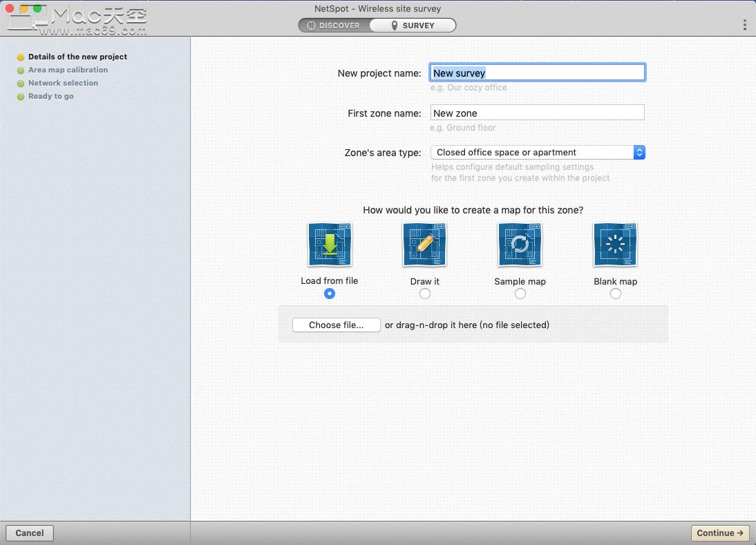Select the Blank map icon
Screen dimensions: 756x545
pyautogui.click(x=615, y=245)
